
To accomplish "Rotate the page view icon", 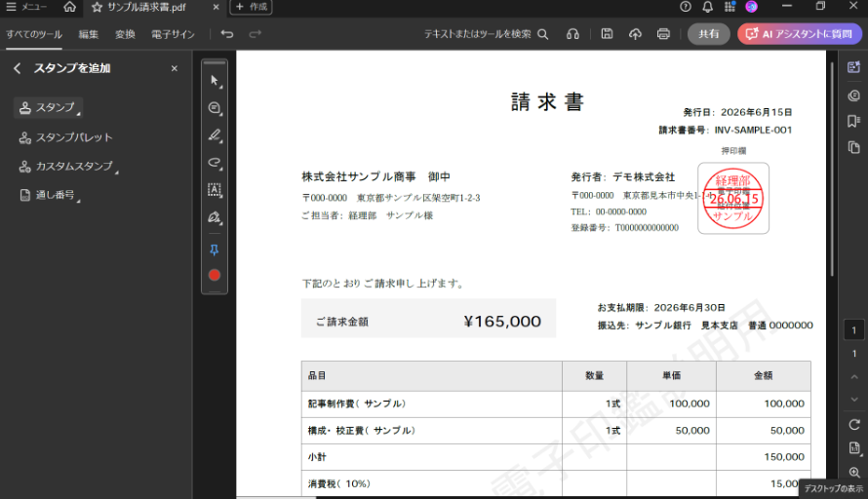I will [854, 425].
